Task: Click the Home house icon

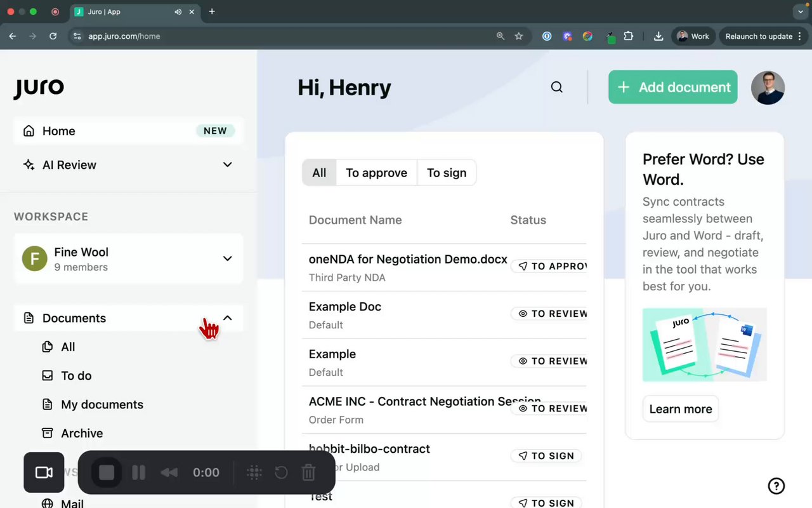Action: [x=29, y=131]
